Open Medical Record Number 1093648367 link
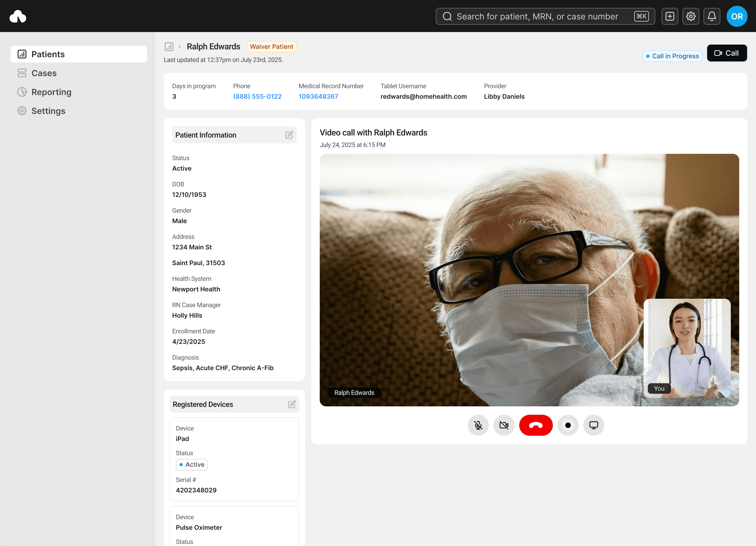Screen dimensions: 756x546 point(318,96)
